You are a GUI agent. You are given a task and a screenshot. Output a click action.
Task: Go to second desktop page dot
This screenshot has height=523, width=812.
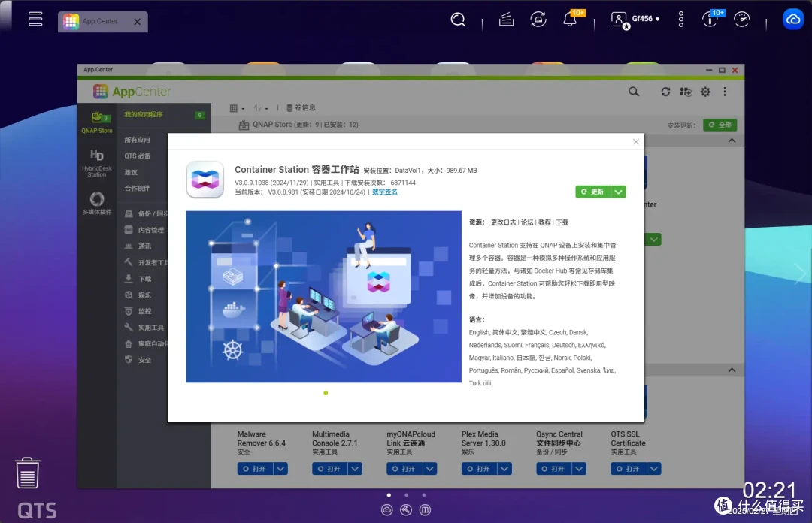click(x=407, y=495)
